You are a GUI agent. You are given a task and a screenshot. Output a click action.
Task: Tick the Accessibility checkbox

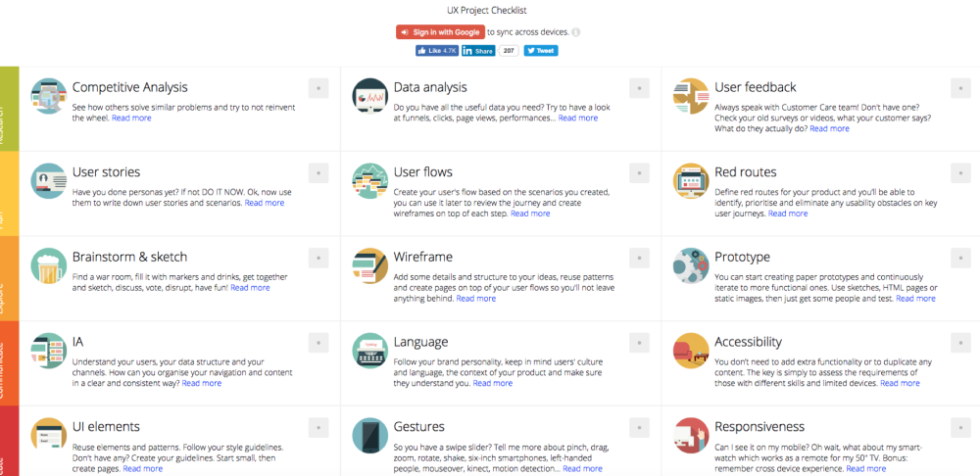coord(960,343)
